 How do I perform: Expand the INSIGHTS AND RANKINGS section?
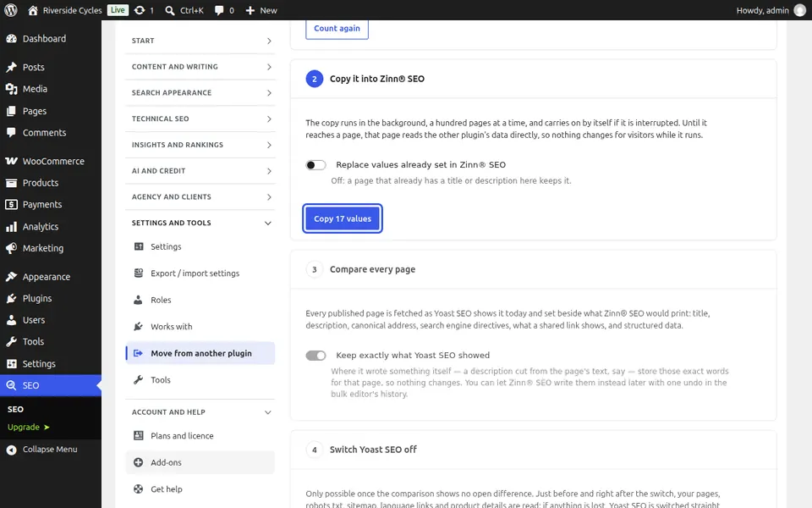200,145
